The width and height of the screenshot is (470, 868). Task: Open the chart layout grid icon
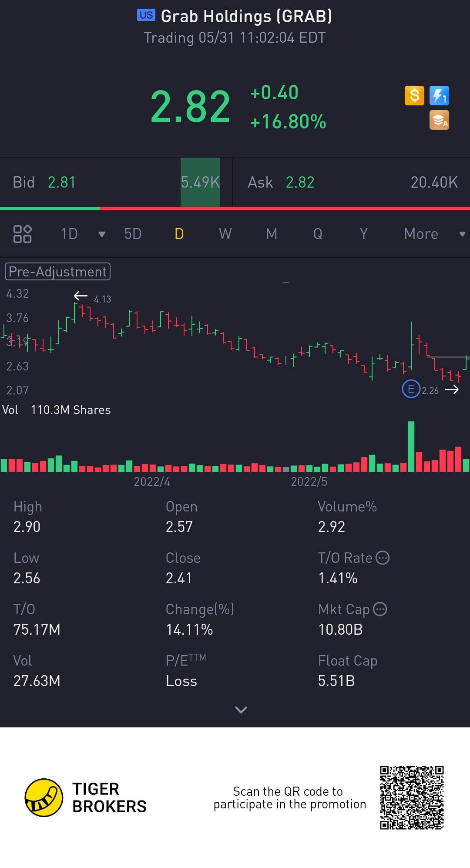(23, 234)
